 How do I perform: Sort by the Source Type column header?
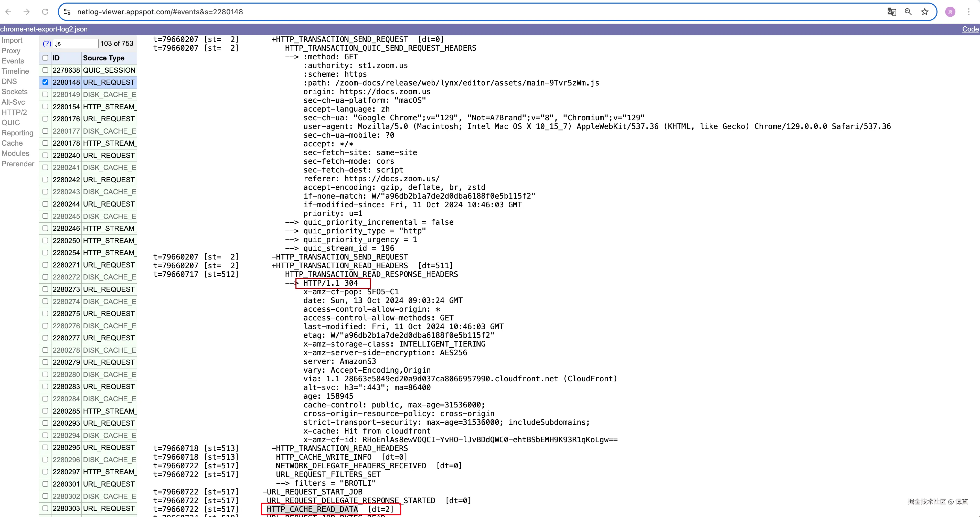103,58
